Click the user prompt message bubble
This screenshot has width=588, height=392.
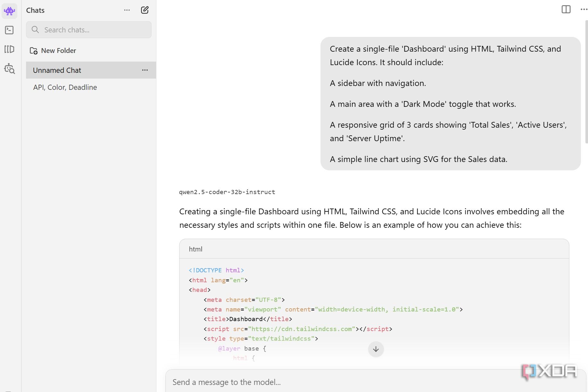click(x=451, y=104)
